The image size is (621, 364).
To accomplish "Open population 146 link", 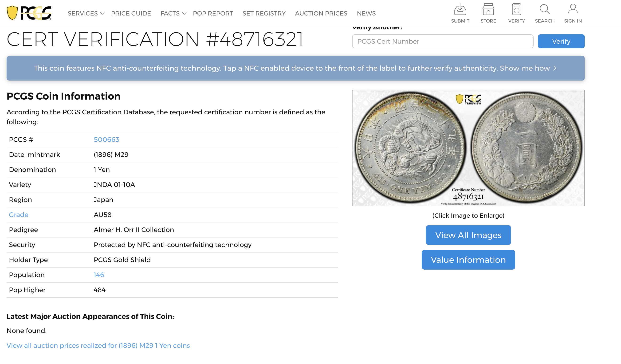I will click(x=99, y=275).
